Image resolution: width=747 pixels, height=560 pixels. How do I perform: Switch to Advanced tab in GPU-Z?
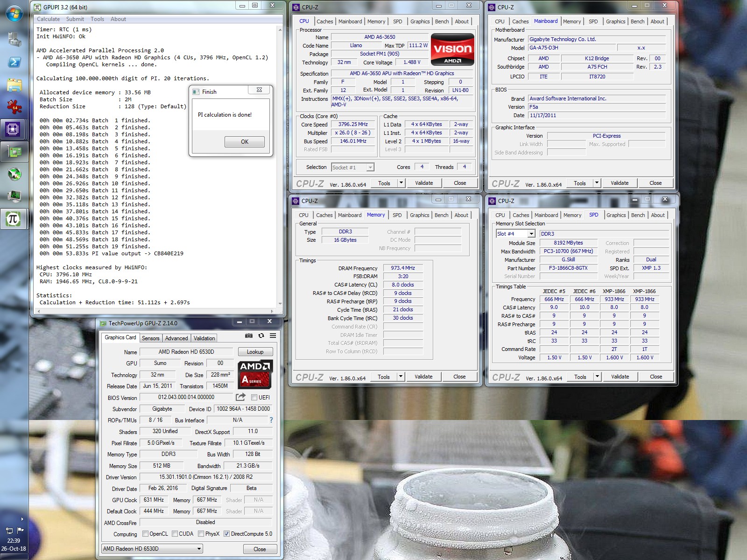[x=176, y=338]
